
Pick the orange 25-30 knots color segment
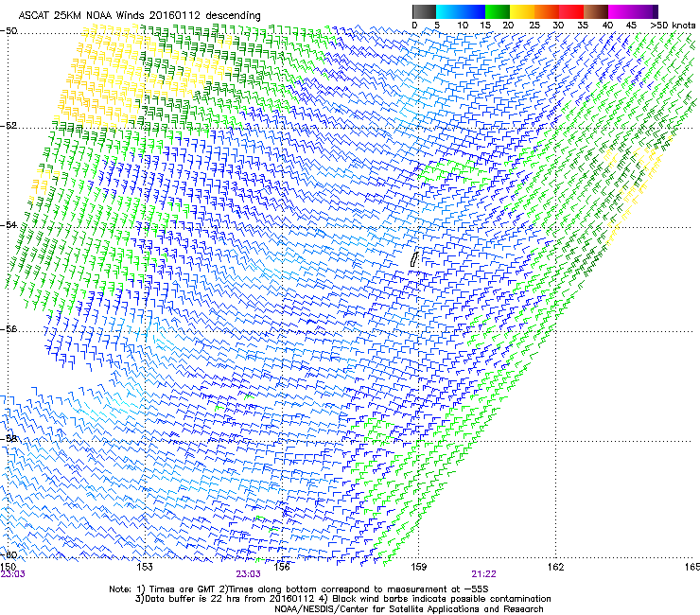click(547, 11)
